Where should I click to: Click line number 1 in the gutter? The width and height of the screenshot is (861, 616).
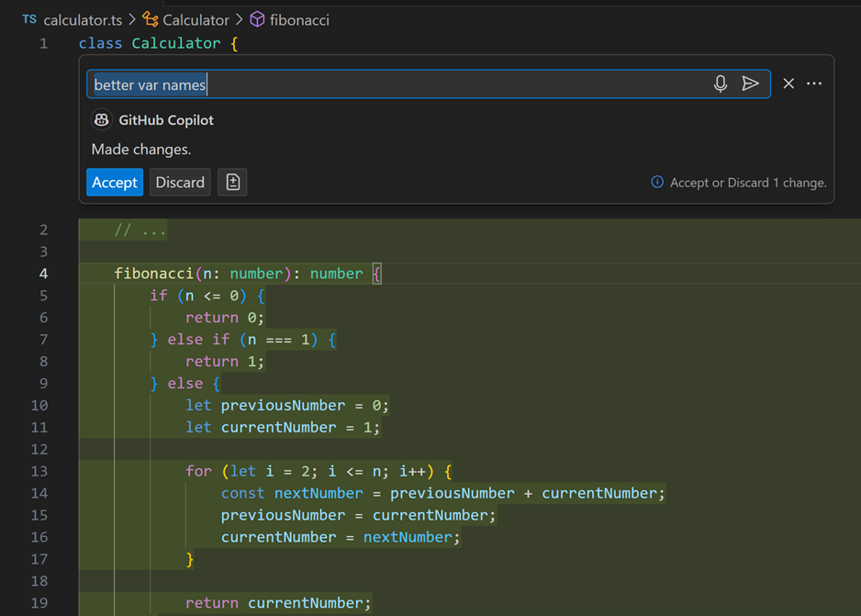coord(43,43)
